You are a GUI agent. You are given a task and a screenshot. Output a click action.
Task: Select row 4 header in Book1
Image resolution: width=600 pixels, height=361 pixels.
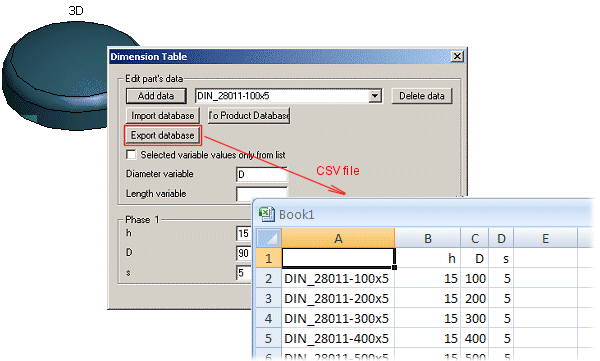click(269, 318)
